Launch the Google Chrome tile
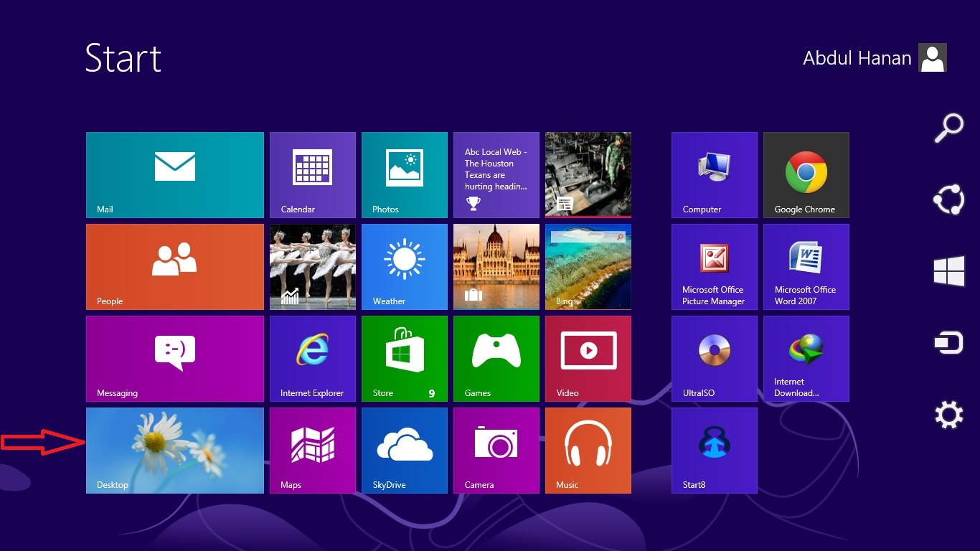Image resolution: width=980 pixels, height=551 pixels. (806, 175)
